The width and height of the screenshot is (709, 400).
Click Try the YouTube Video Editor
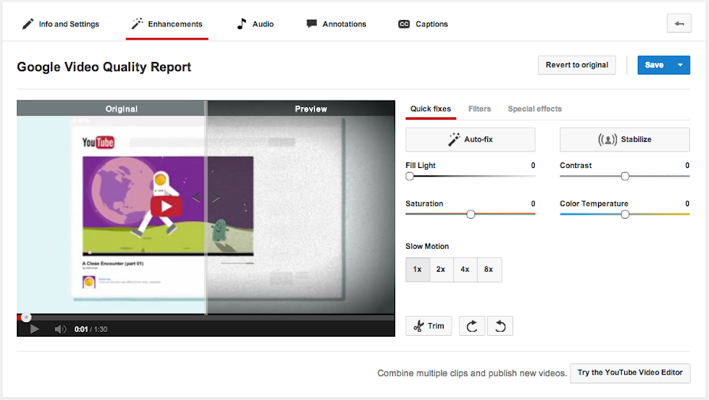pos(630,373)
